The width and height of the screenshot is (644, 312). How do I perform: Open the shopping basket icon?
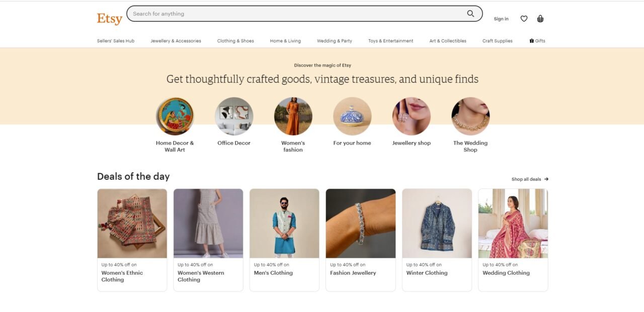point(540,19)
